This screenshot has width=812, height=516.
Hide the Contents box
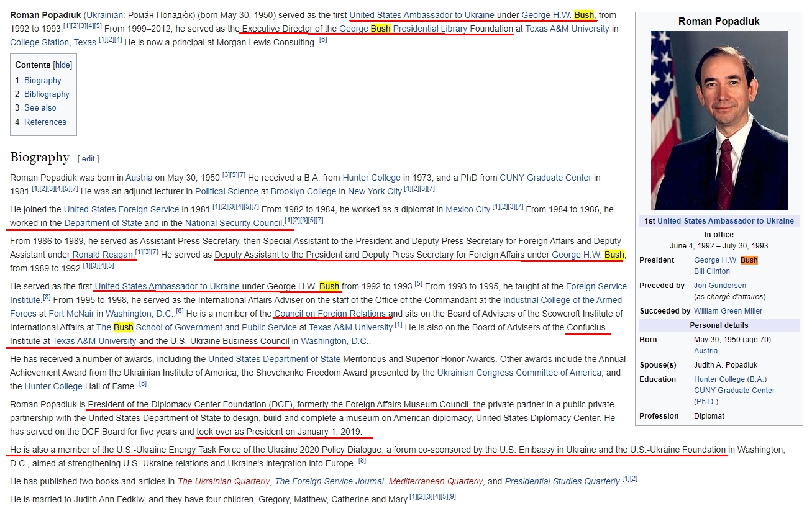(x=63, y=65)
